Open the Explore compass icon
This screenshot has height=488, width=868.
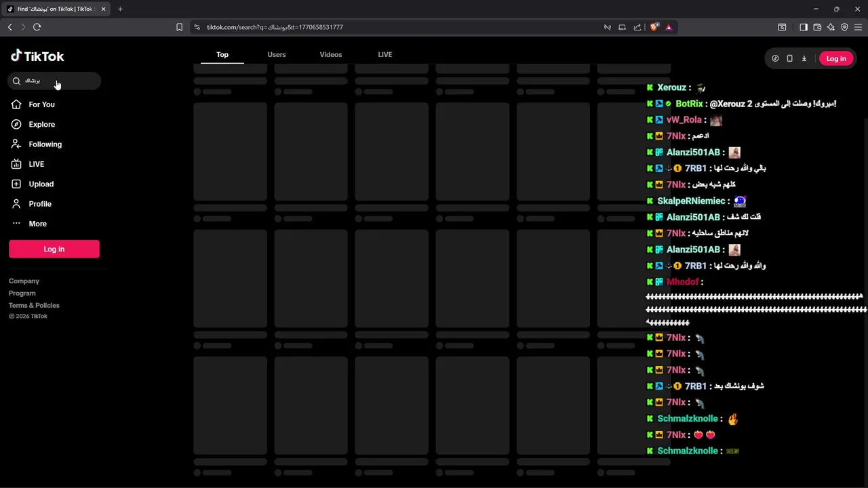pyautogui.click(x=16, y=124)
